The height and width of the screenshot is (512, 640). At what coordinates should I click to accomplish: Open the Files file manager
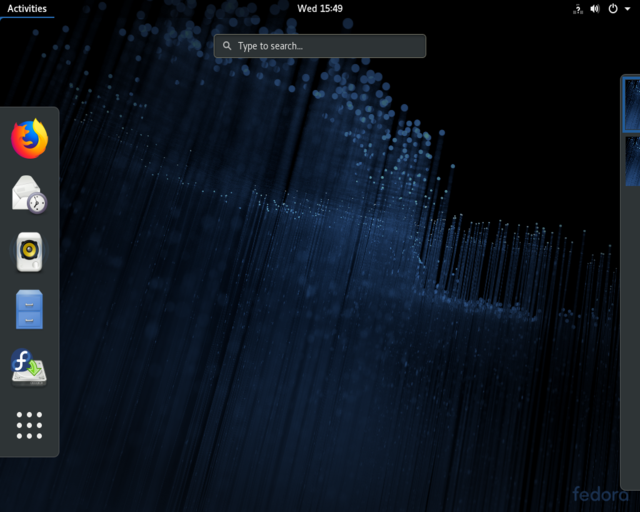(29, 309)
